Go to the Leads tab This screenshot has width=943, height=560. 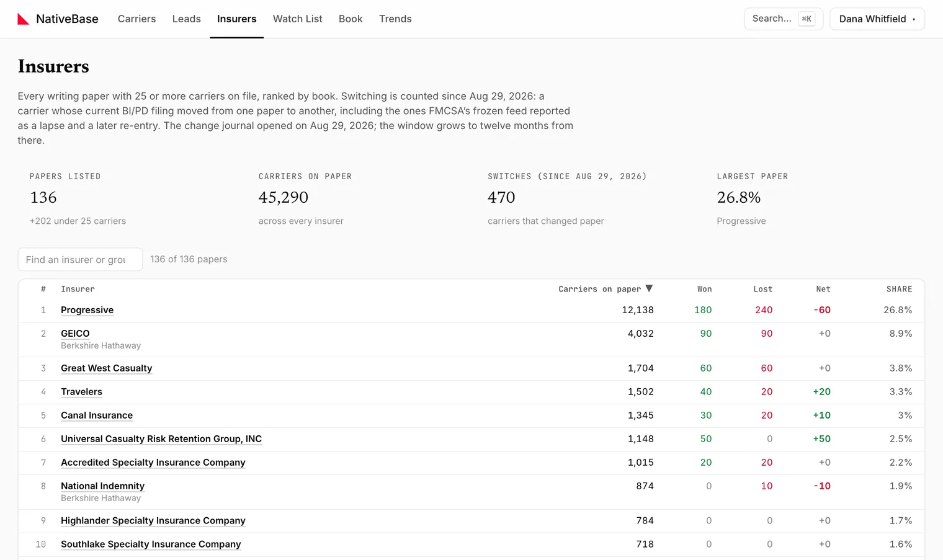(x=187, y=19)
